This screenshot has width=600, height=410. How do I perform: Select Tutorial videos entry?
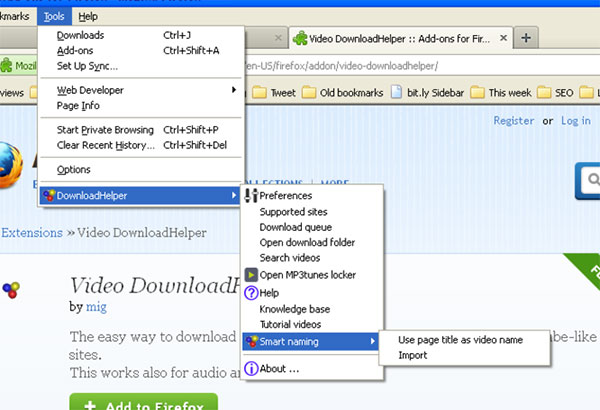point(312,324)
